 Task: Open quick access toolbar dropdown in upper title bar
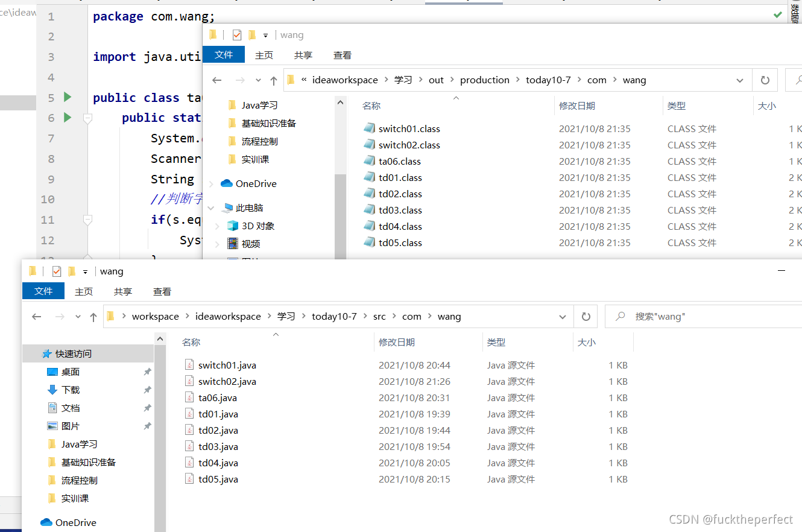coord(266,36)
